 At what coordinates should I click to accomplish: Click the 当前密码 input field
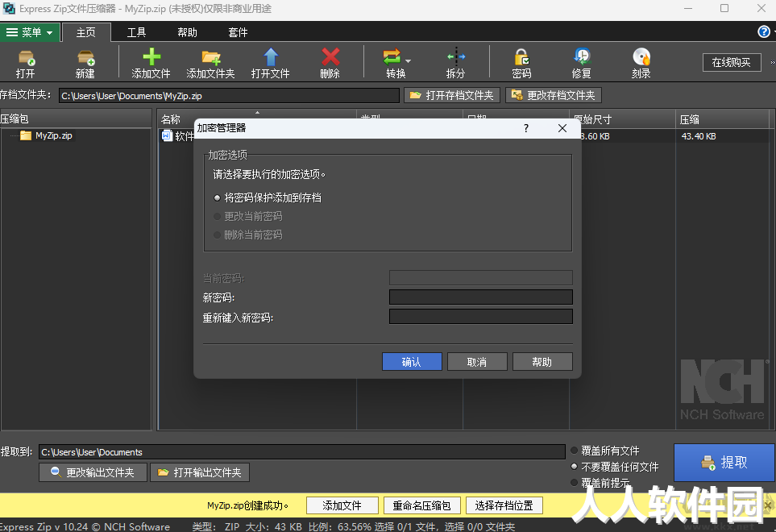480,277
